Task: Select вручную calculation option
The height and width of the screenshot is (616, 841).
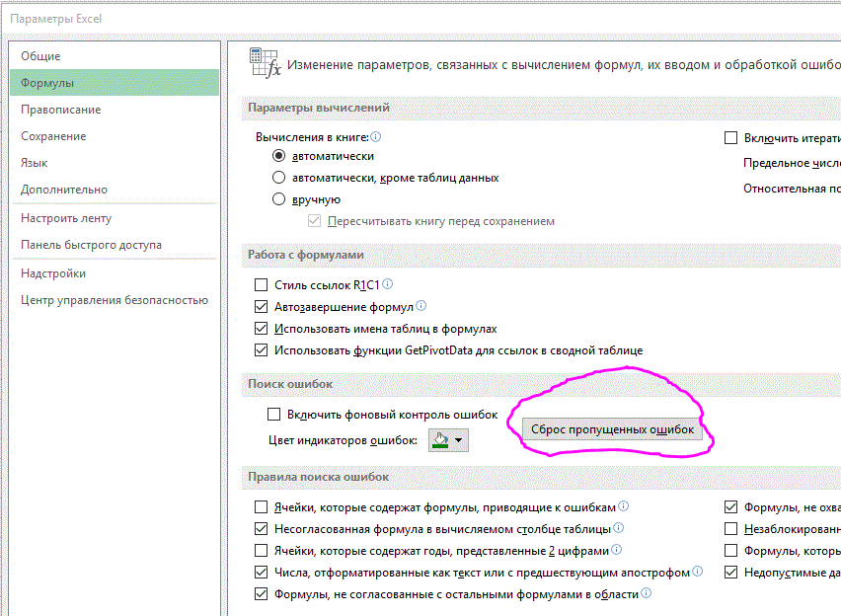Action: click(x=278, y=199)
